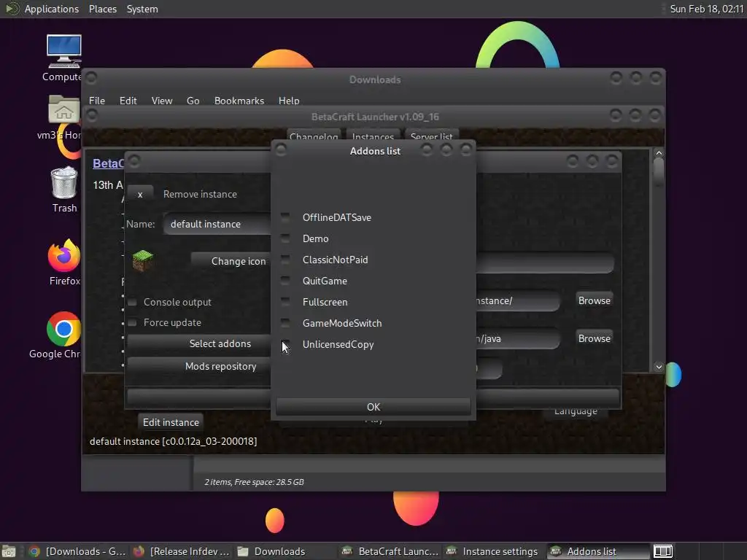
Task: Click the Language button in launcher
Action: (x=576, y=413)
